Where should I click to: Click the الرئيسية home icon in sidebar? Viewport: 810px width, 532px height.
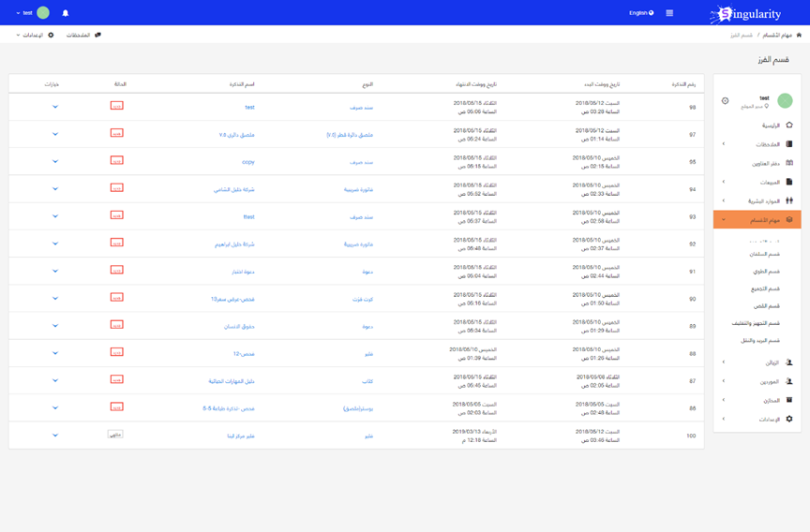tap(789, 125)
